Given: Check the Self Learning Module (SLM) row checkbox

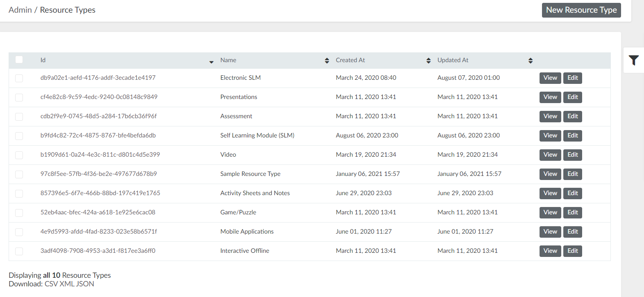Looking at the screenshot, I should (x=19, y=136).
